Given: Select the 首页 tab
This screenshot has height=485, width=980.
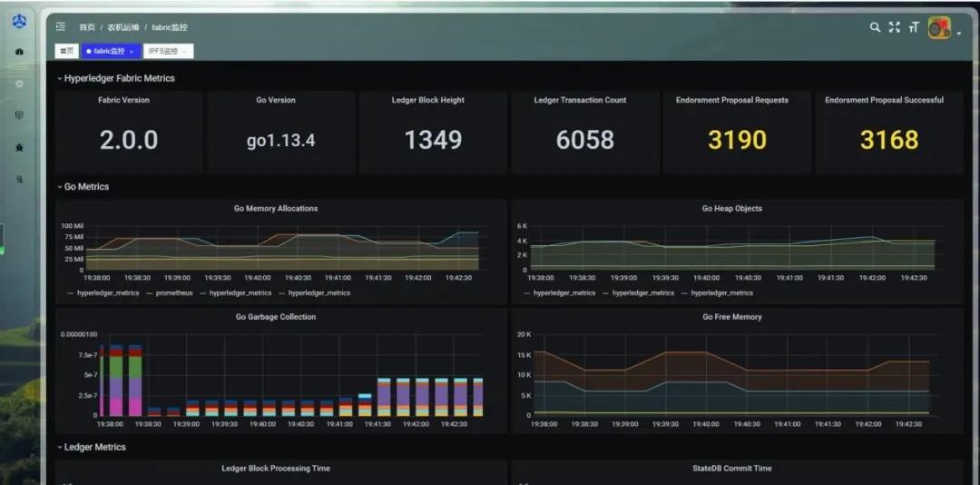Looking at the screenshot, I should click(x=66, y=52).
